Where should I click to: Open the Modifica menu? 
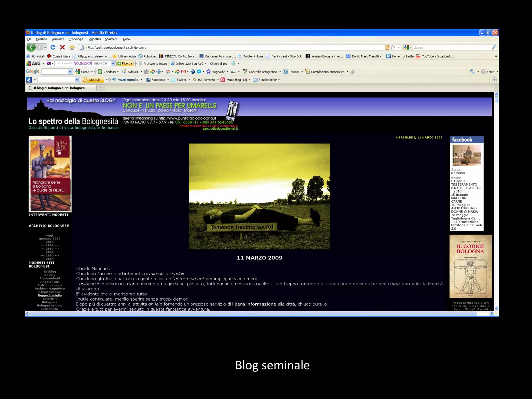pos(42,39)
